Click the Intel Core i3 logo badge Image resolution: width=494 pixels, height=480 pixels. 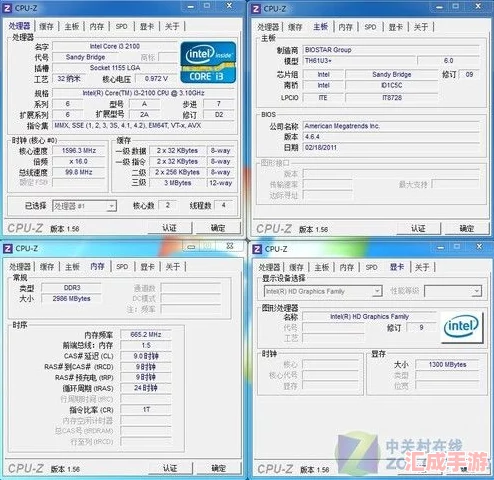point(208,62)
